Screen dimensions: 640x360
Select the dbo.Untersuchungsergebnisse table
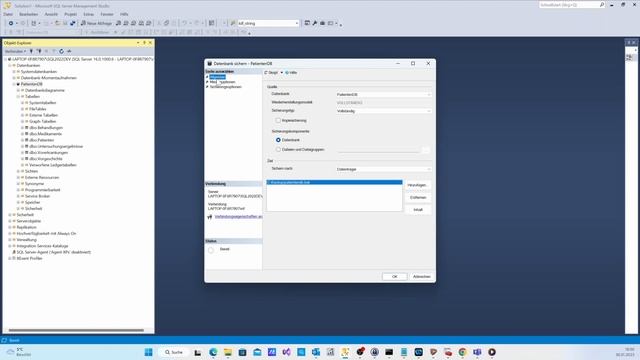click(x=56, y=146)
